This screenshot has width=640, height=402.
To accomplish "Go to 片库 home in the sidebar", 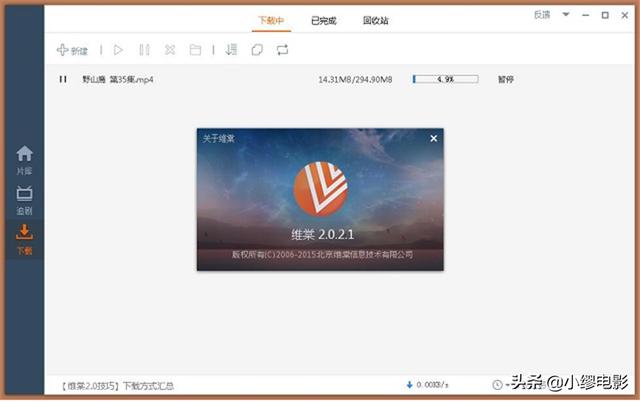I will point(24,160).
